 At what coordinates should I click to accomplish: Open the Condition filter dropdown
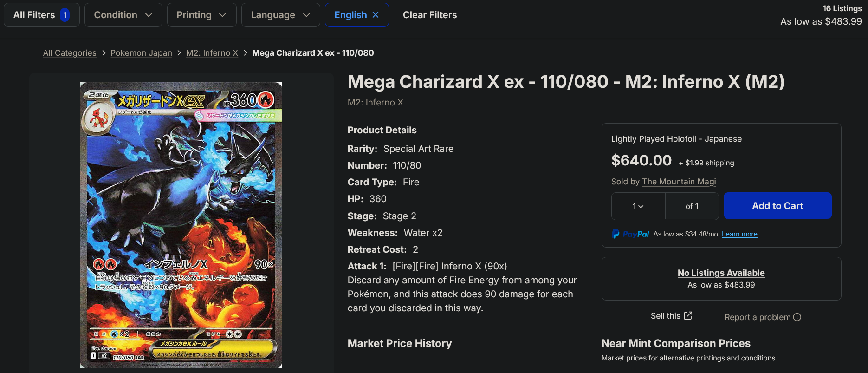[123, 15]
